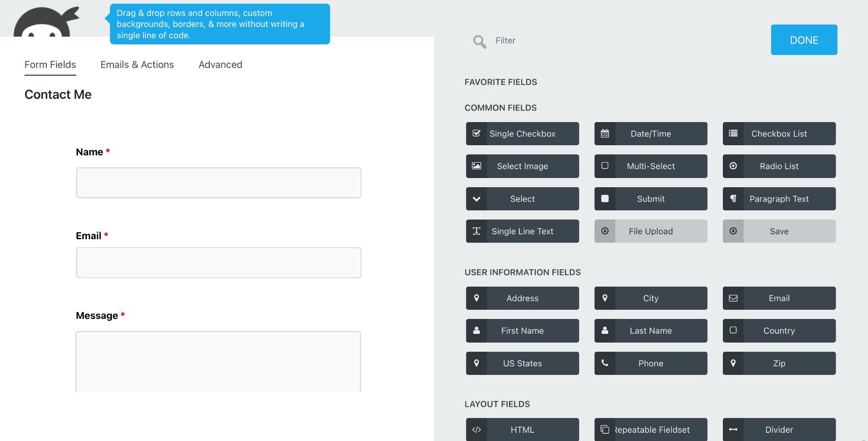Viewport: 868px width, 441px height.
Task: Click the DONE button
Action: tap(804, 40)
